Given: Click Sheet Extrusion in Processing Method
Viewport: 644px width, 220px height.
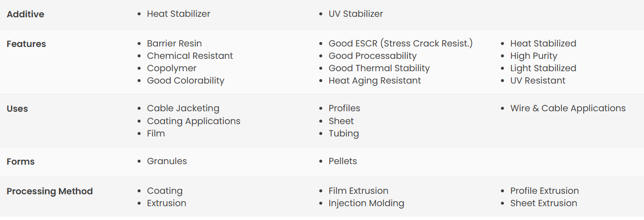Looking at the screenshot, I should click(x=544, y=203).
